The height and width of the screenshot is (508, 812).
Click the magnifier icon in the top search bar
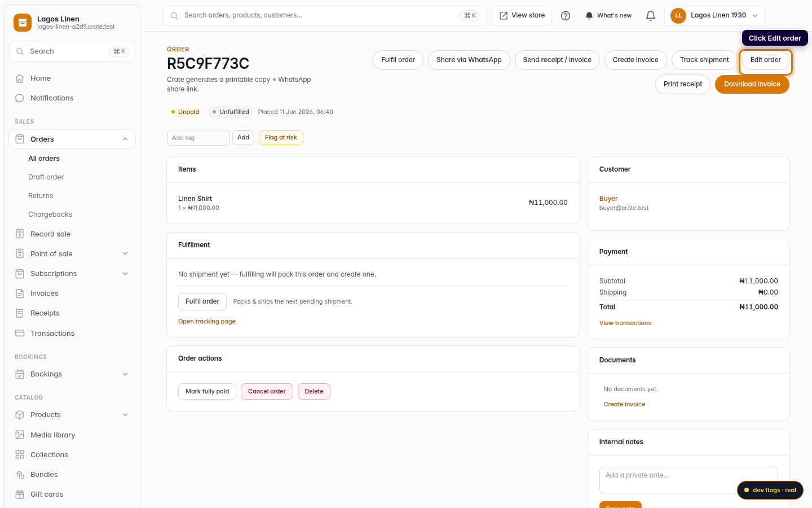point(174,16)
